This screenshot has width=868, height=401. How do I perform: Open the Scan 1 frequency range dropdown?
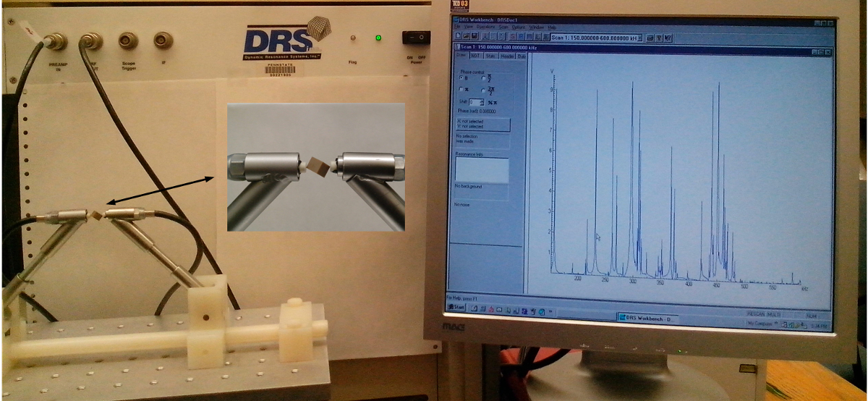click(x=639, y=38)
